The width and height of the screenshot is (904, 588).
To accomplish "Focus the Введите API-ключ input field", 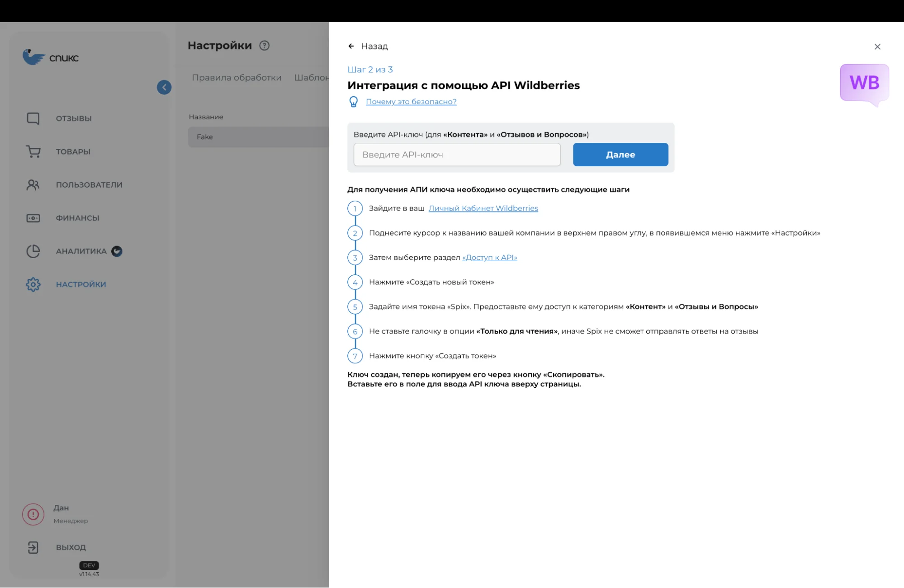I will [x=457, y=155].
